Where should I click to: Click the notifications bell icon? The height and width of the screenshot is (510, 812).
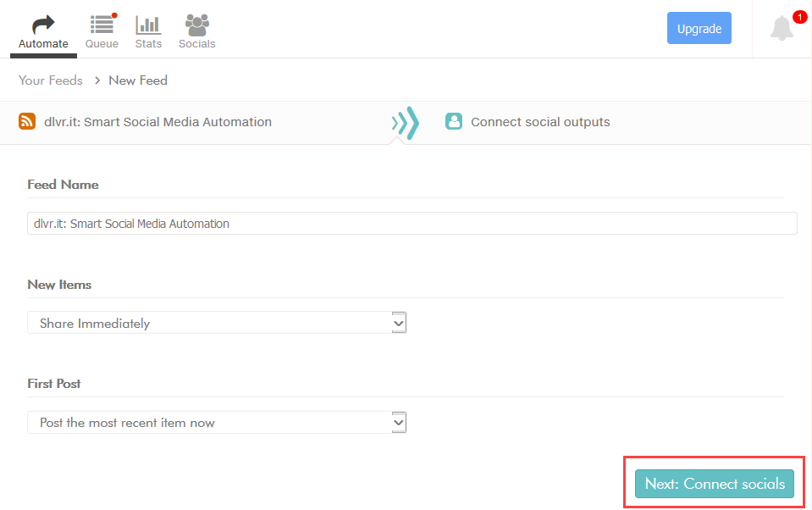click(x=782, y=29)
